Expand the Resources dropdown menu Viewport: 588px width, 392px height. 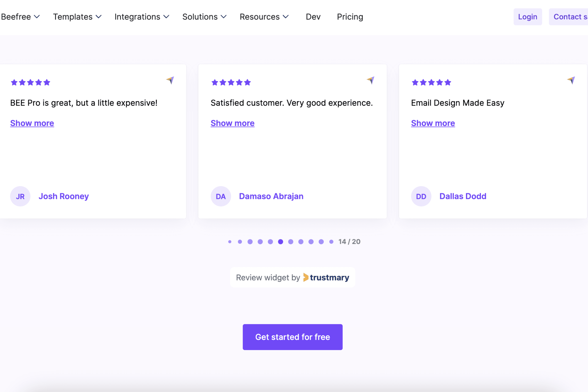pyautogui.click(x=264, y=17)
